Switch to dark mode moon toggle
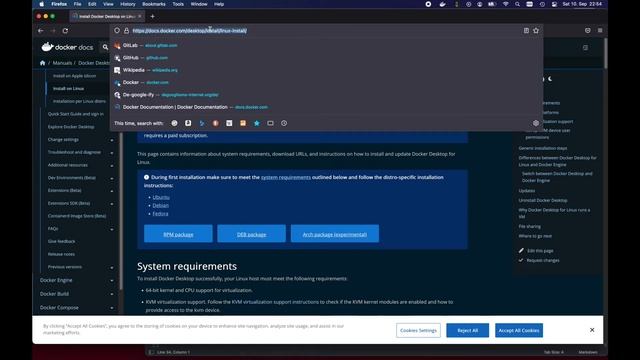 click(x=550, y=79)
